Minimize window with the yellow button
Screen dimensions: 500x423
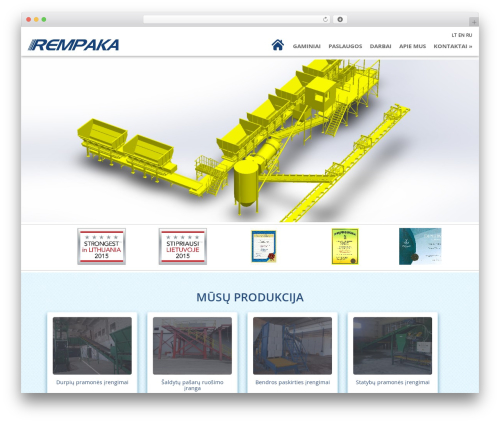pyautogui.click(x=36, y=20)
